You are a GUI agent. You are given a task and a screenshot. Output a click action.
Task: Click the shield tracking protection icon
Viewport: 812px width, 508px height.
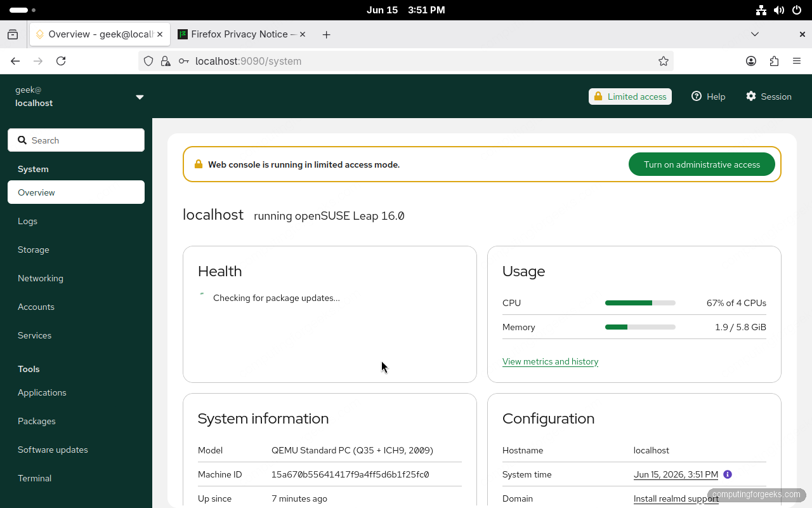[148, 61]
